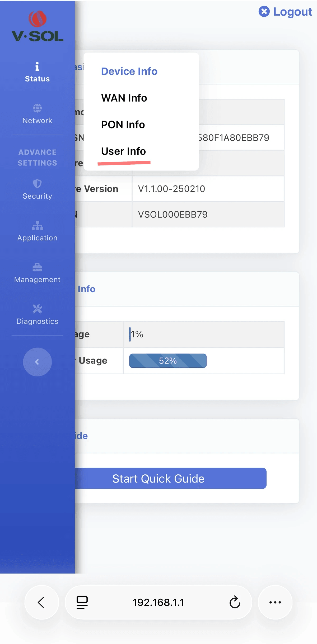Select Device Info from the submenu
Viewport: 317px width, 644px height.
pos(129,71)
